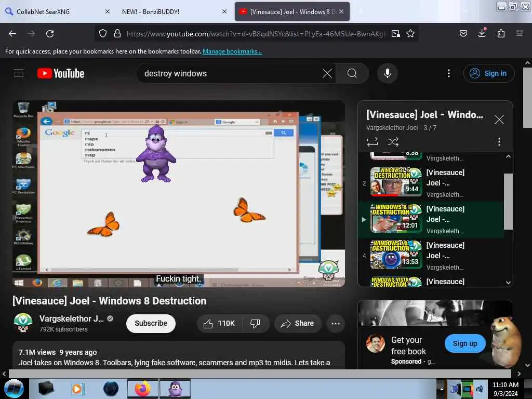Screen dimensions: 532x399
Task: Show hidden system tray icons
Action: click(442, 389)
